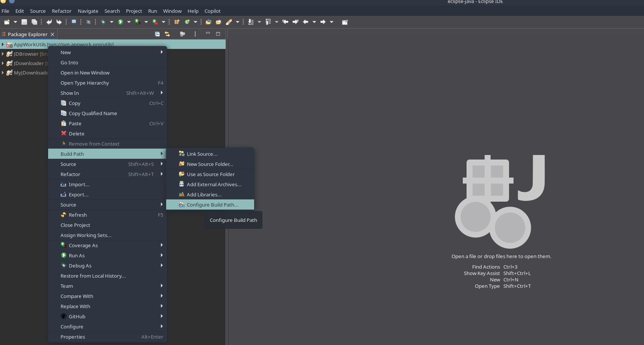Select Add Libraries... in Build Path submenu

point(210,195)
